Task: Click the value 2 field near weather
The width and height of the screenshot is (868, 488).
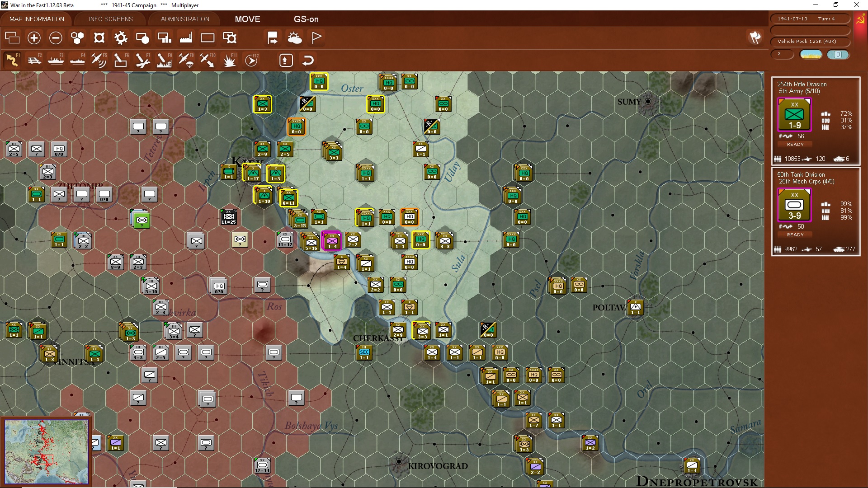Action: pos(783,54)
